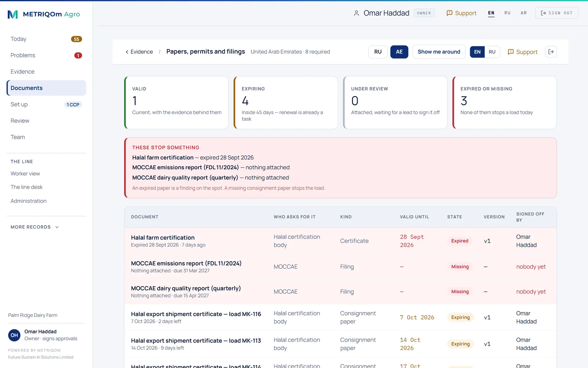Open the Problems menu item
This screenshot has width=588, height=368.
[46, 55]
